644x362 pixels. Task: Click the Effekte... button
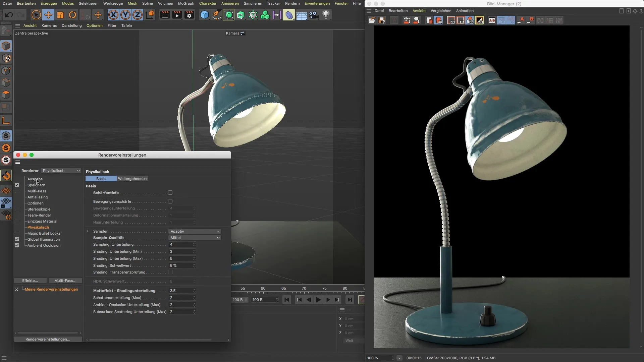click(x=30, y=281)
